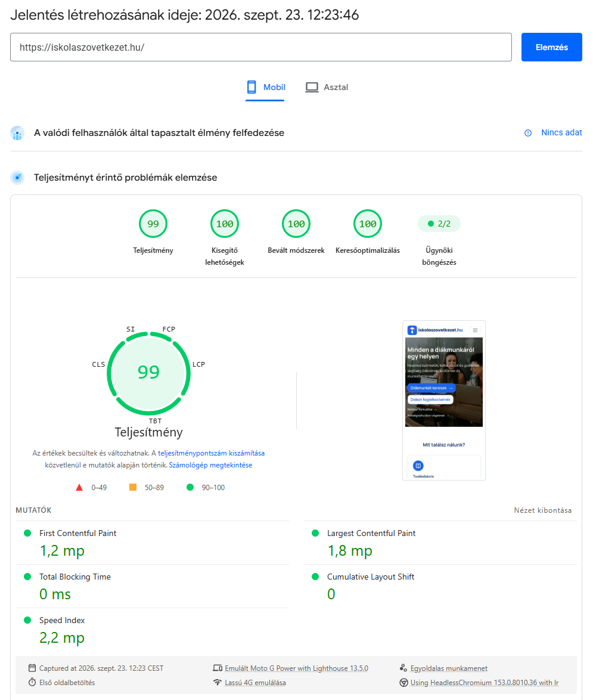Click the CLS label on the gauge
593x700 pixels.
coord(98,364)
